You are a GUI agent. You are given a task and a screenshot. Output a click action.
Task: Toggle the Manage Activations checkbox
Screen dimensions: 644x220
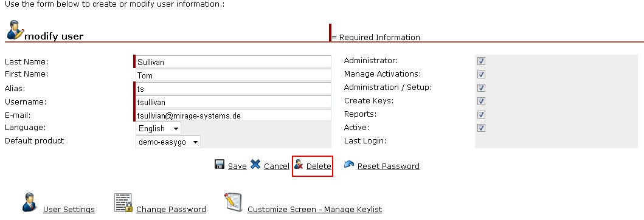(482, 75)
